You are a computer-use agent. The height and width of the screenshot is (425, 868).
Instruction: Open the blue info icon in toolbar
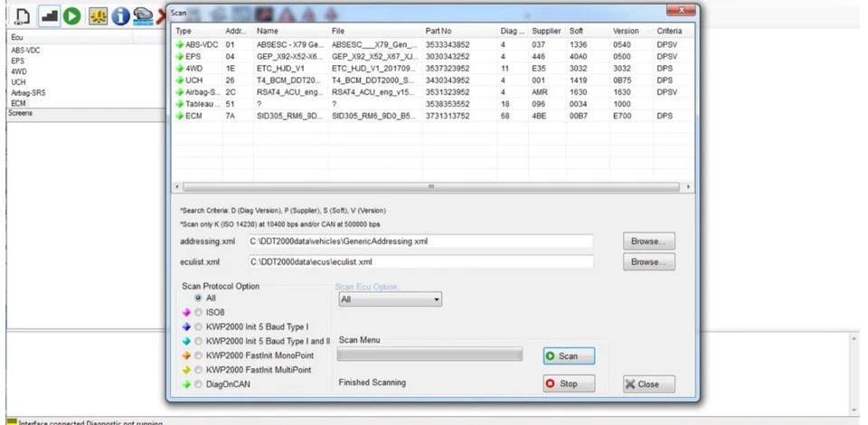120,16
